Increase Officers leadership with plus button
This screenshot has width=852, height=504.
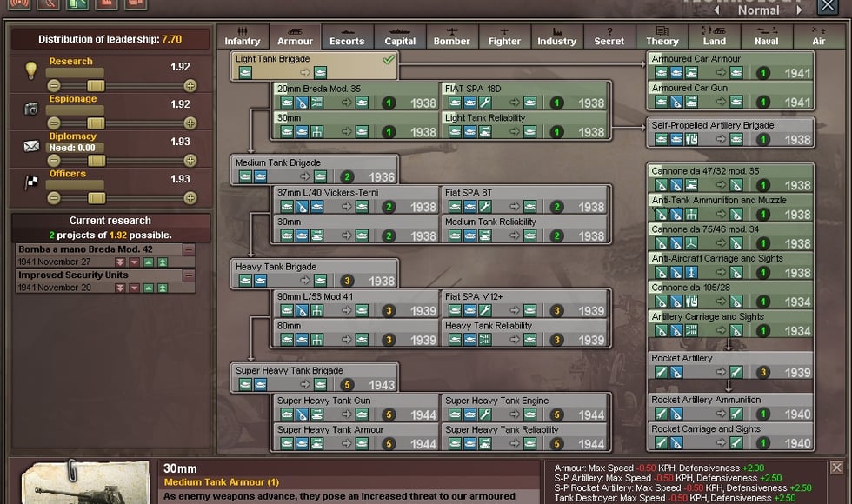(x=190, y=198)
